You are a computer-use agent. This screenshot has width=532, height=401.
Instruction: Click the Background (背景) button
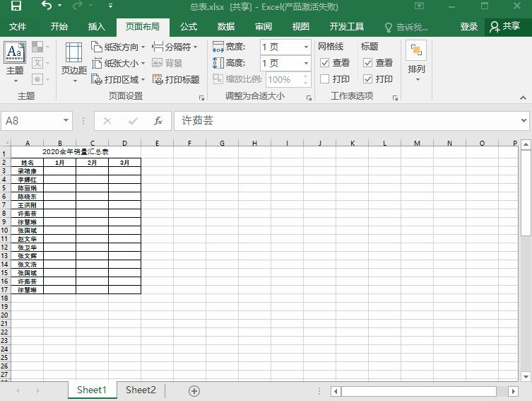[x=167, y=63]
